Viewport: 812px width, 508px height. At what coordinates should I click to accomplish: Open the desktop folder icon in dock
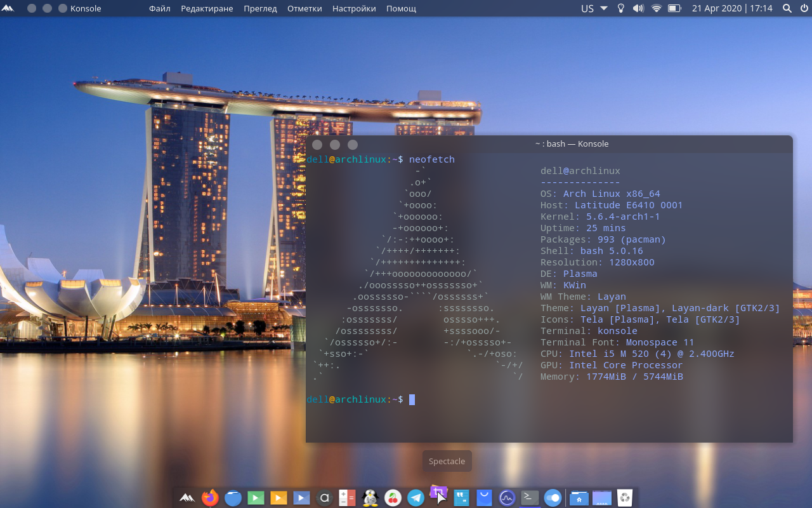pyautogui.click(x=602, y=498)
